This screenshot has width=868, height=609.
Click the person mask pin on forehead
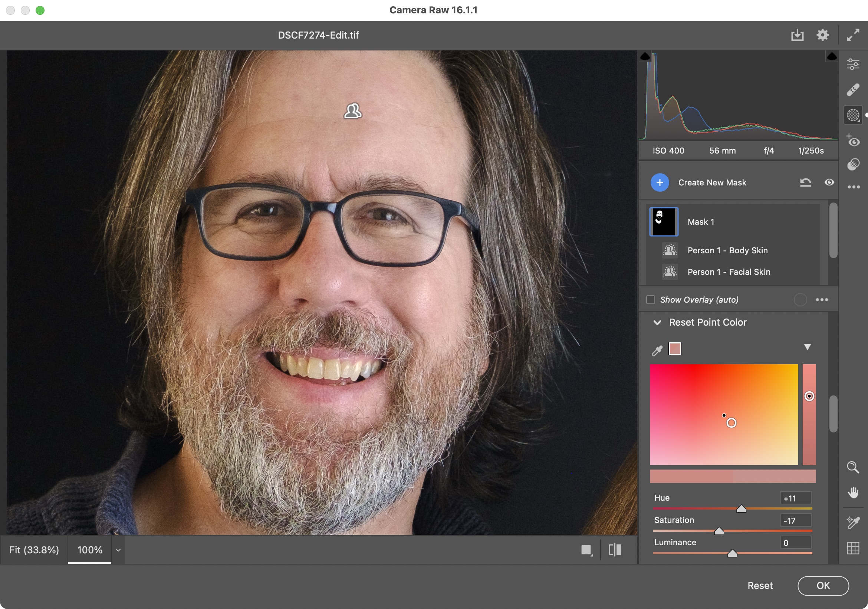click(352, 111)
